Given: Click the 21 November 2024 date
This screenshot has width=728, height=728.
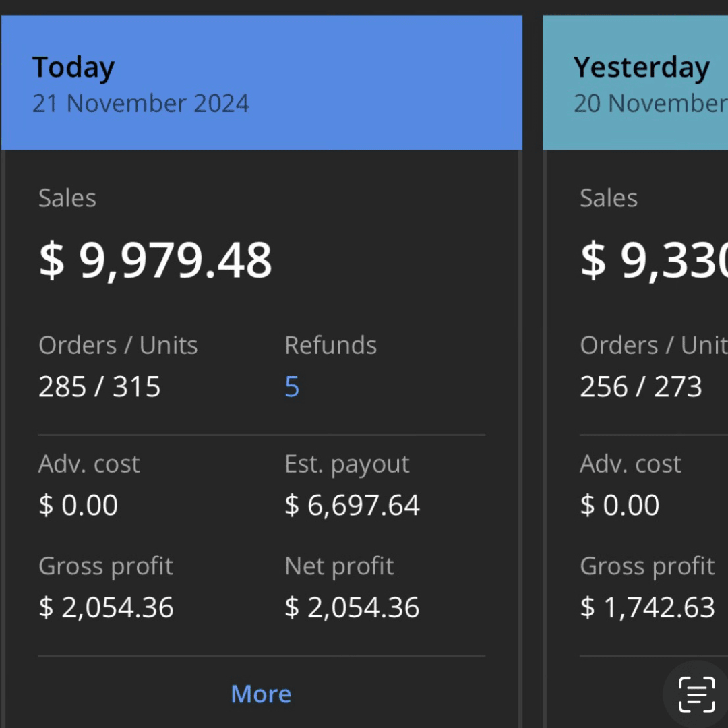Looking at the screenshot, I should pyautogui.click(x=141, y=103).
